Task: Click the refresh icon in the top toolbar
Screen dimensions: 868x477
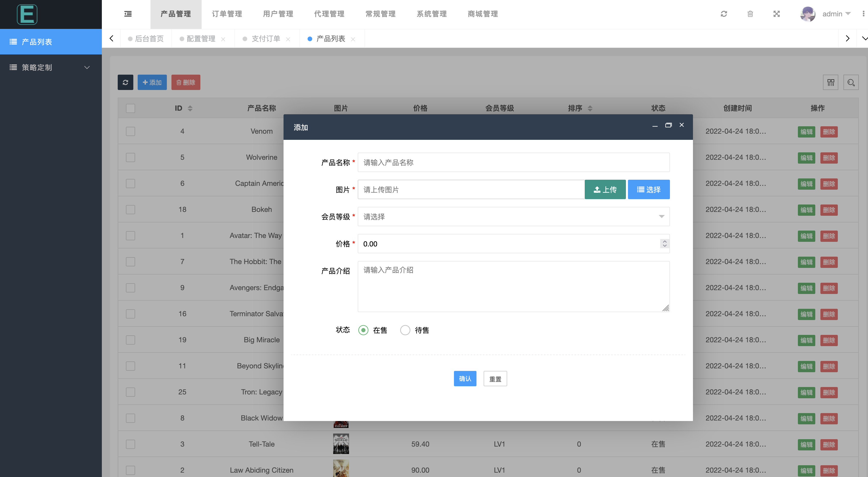Action: pos(723,14)
